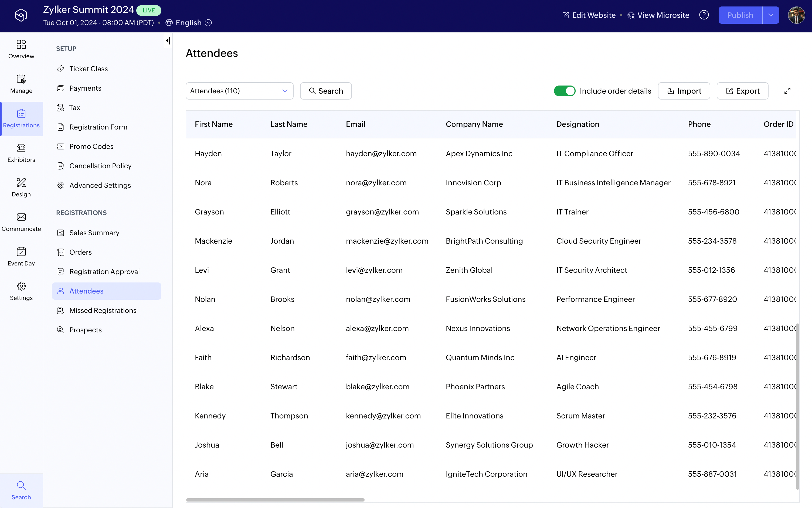Open the Overview section icon
The height and width of the screenshot is (508, 812).
click(x=21, y=45)
